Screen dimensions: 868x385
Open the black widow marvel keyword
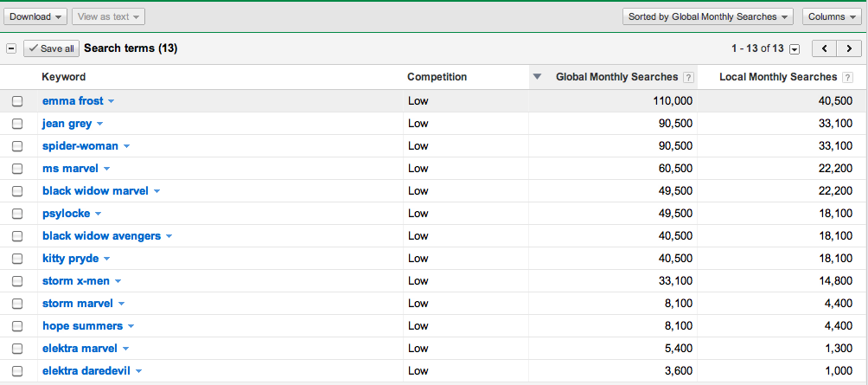click(95, 191)
